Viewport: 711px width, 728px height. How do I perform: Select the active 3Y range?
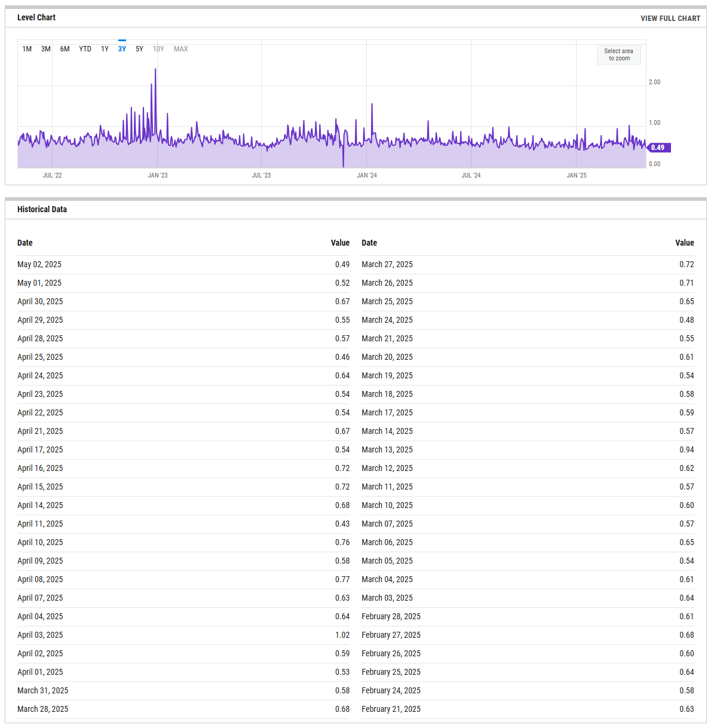(122, 49)
